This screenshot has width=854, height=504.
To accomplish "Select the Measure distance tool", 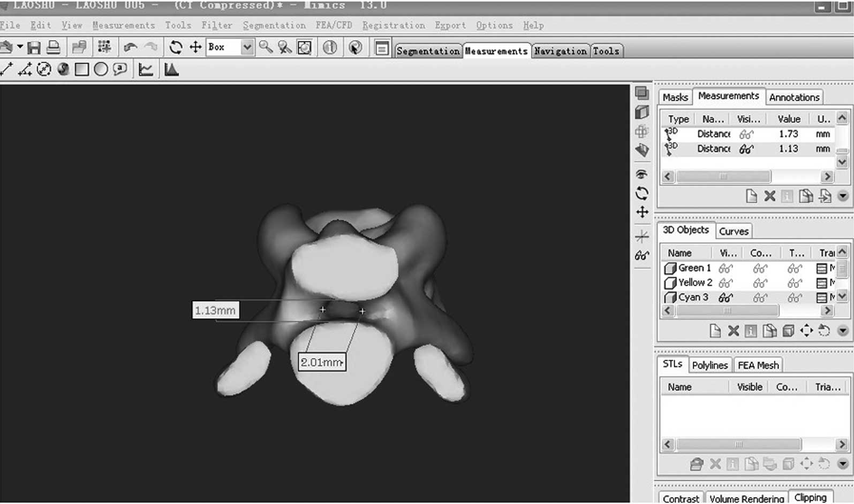I will pos(6,70).
